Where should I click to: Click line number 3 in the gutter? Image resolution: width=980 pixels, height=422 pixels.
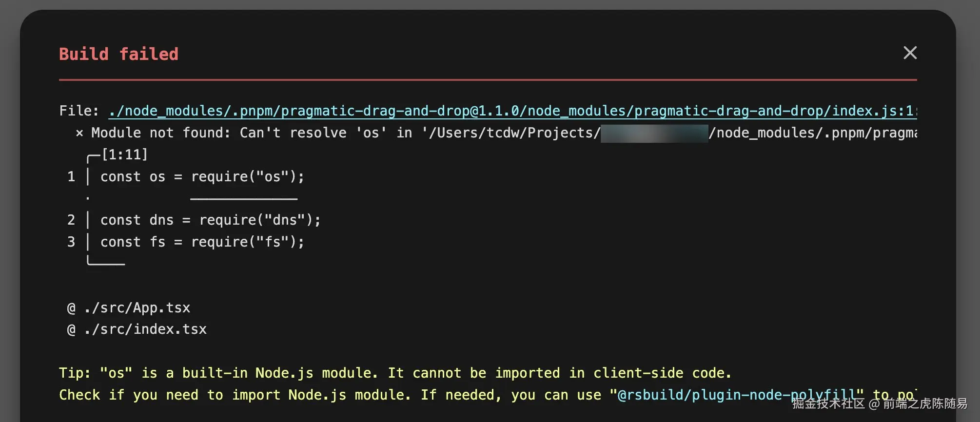(71, 242)
